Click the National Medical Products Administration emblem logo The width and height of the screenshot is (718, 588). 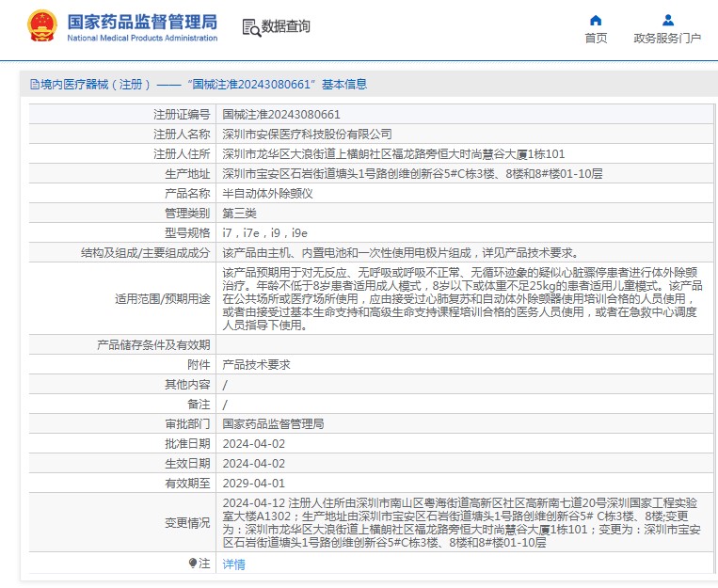[41, 26]
